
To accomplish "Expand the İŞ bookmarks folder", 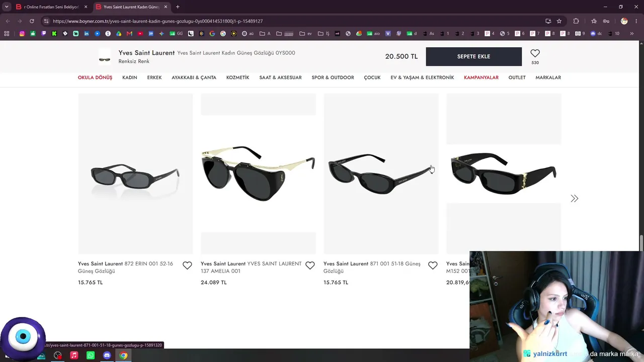I will 323,34.
